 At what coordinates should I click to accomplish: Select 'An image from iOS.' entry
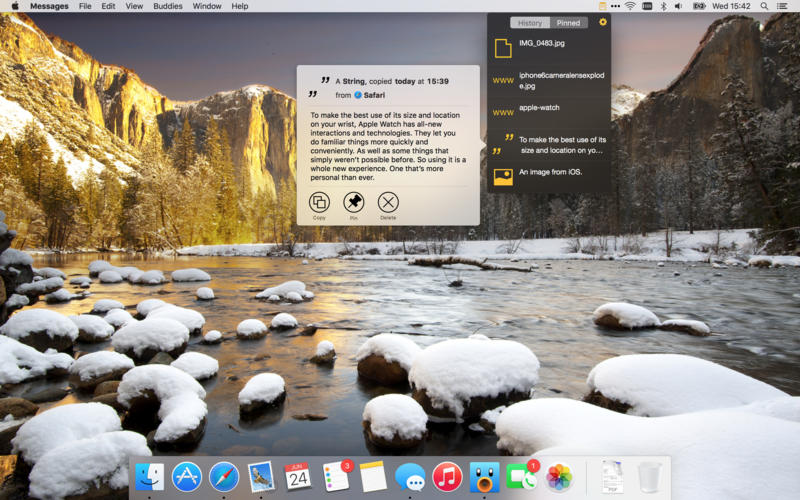point(549,177)
